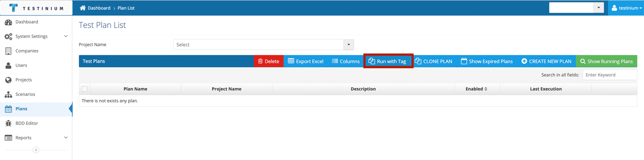This screenshot has height=160, width=644.
Task: Focus the Enter Keyword search field
Action: (x=610, y=74)
